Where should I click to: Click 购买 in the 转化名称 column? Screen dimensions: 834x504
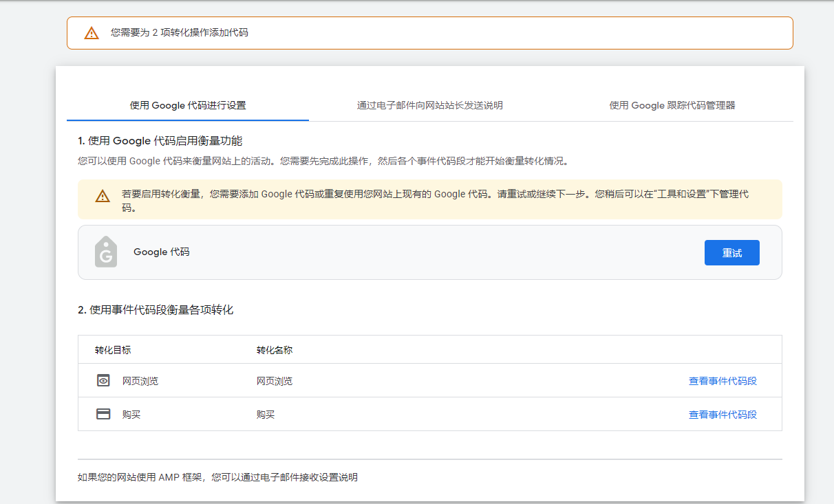pyautogui.click(x=266, y=415)
